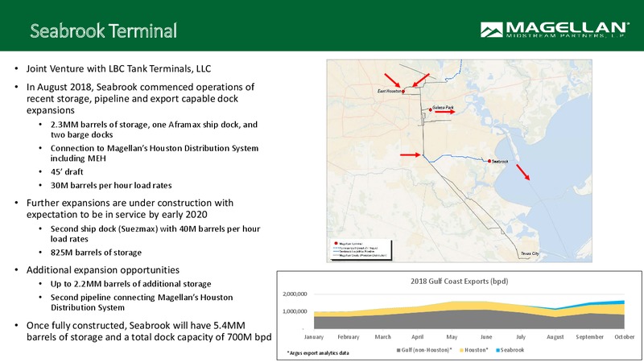Select the "Seabrook Terminal" slide title
Screen dimensions: 644x362
[x=104, y=31]
